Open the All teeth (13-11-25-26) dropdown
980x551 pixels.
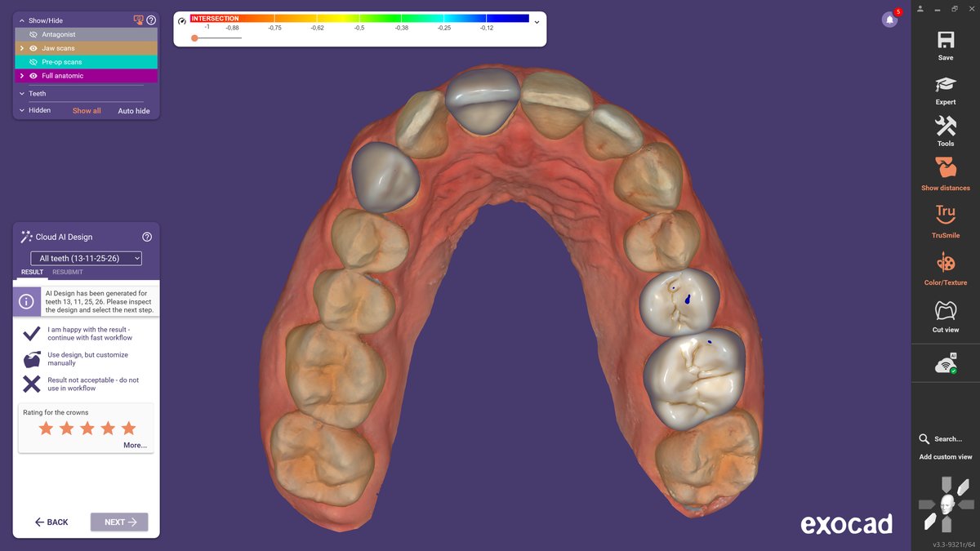[x=86, y=258]
